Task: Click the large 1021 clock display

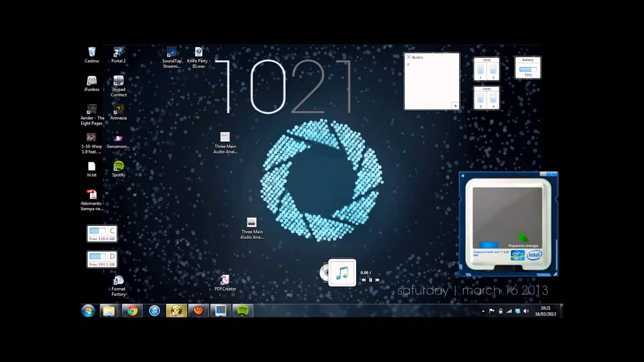Action: [x=285, y=86]
